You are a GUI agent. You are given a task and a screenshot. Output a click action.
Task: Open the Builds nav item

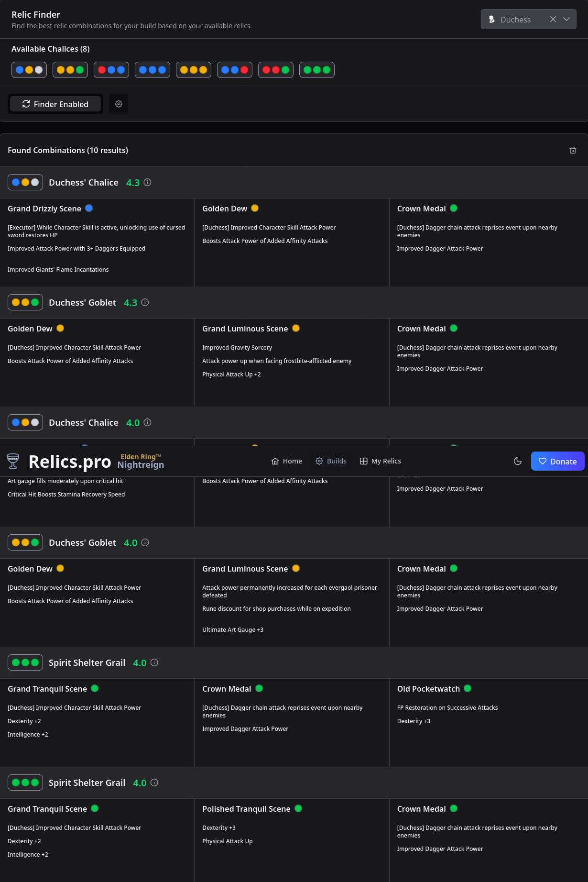[x=331, y=461]
